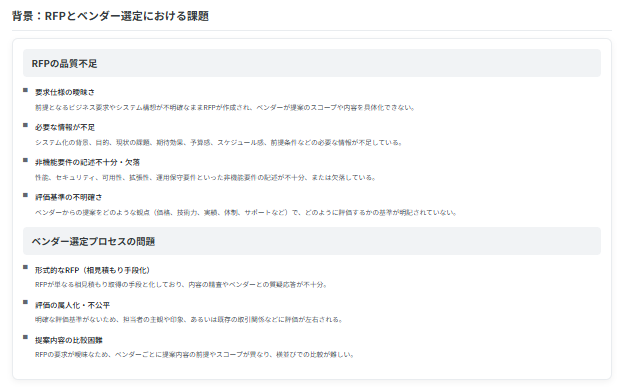This screenshot has width=619, height=390.
Task: Click the description starting 前提となるビジネス要求
Action: click(225, 107)
